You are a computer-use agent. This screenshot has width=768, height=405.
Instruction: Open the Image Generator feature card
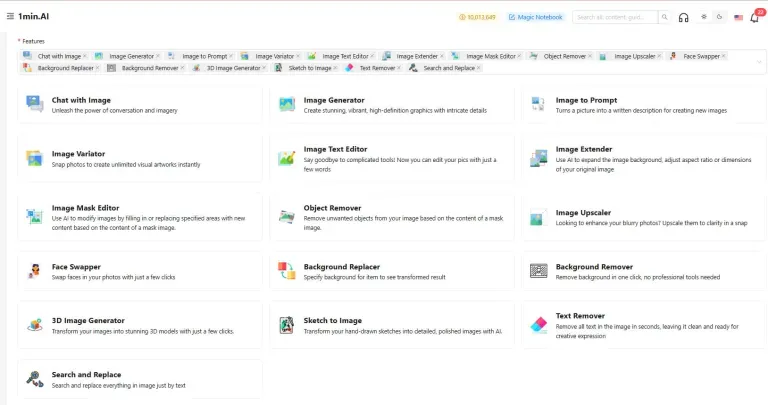tap(392, 105)
